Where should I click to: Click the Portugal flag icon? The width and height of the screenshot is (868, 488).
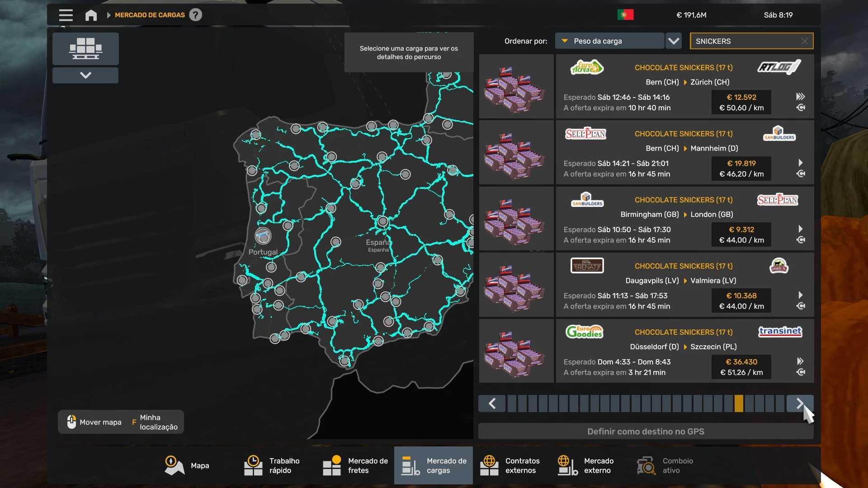[625, 15]
